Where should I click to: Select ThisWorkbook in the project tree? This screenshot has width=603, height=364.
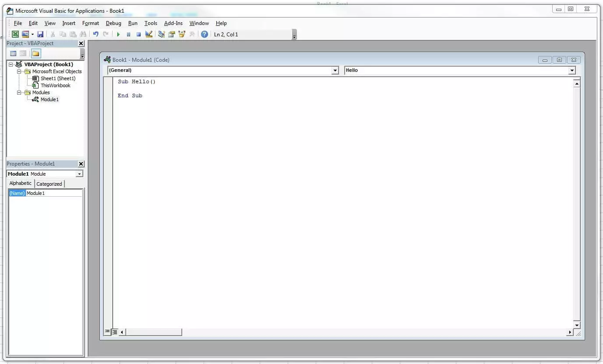coord(55,85)
